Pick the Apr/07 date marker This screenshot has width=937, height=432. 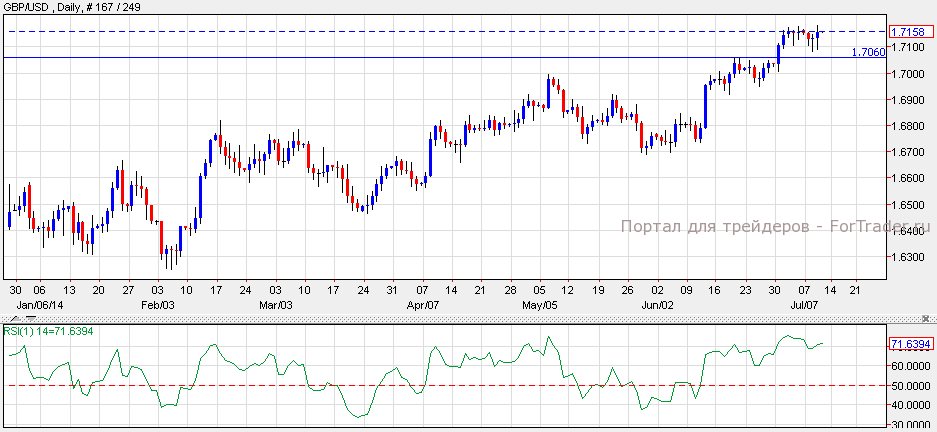click(x=423, y=303)
